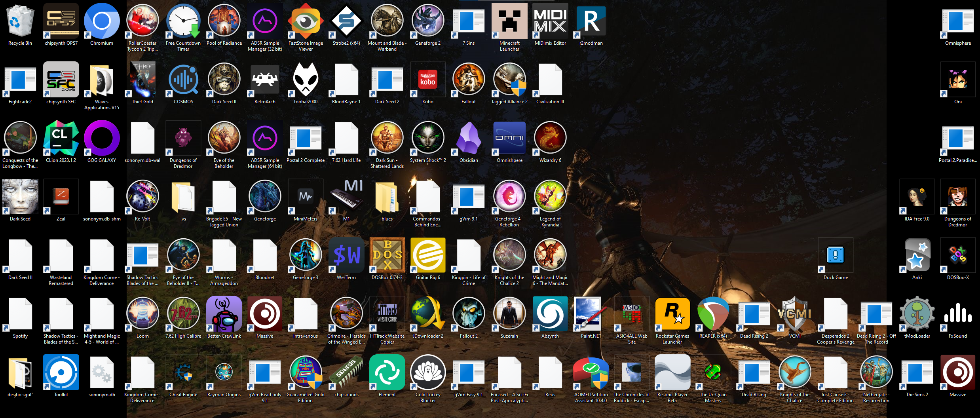This screenshot has height=418, width=980.
Task: Click the FxSound icon
Action: [x=958, y=314]
